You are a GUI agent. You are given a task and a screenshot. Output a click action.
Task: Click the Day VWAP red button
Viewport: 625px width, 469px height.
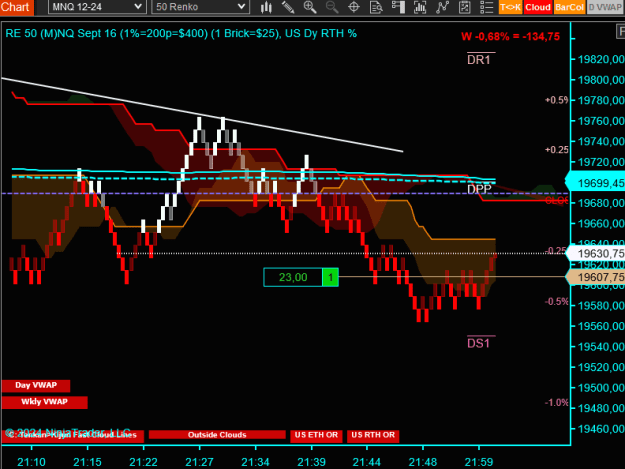36,385
